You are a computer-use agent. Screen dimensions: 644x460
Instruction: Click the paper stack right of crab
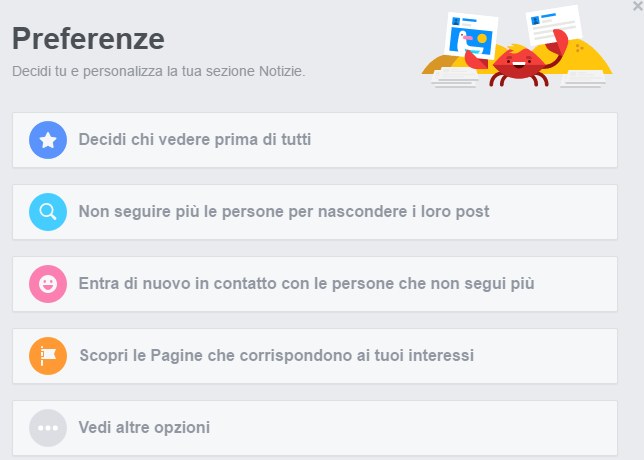coord(583,79)
